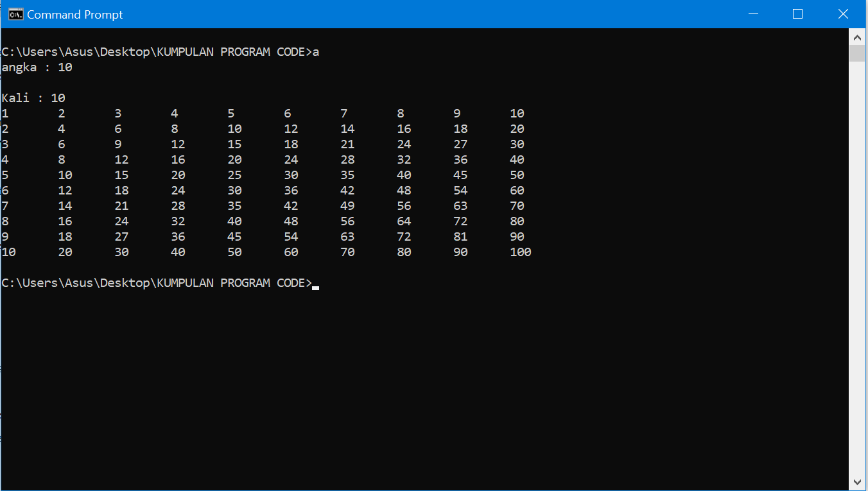Click the value 64 in the table
868x491 pixels.
pyautogui.click(x=404, y=221)
